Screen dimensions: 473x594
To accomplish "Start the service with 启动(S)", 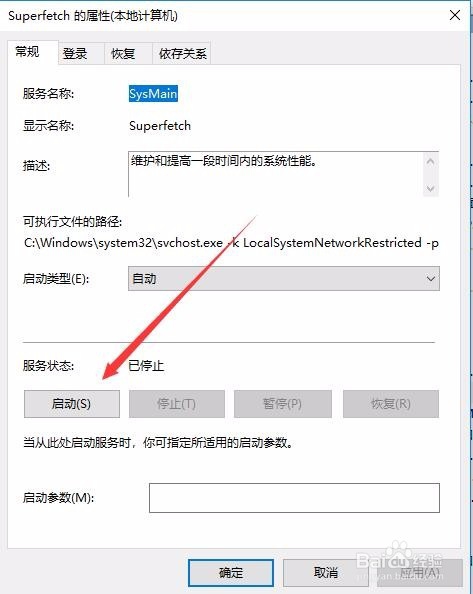I will [72, 404].
